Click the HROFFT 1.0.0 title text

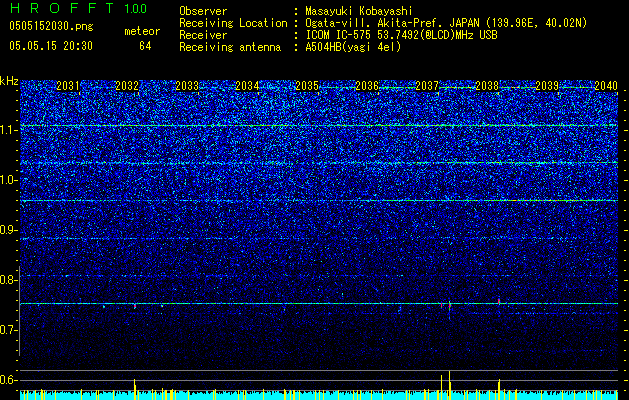[79, 8]
